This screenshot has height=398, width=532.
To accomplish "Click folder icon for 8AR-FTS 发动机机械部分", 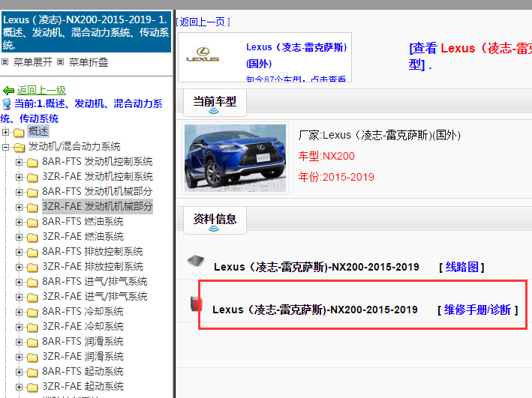I will [x=32, y=192].
